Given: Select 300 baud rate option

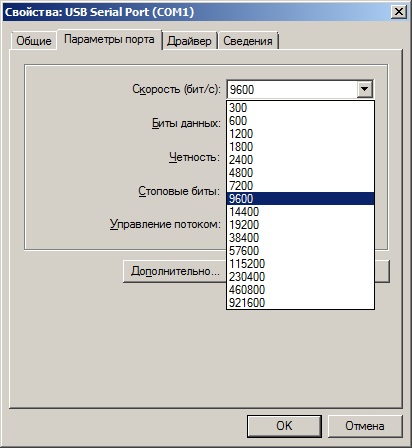Looking at the screenshot, I should [x=300, y=108].
